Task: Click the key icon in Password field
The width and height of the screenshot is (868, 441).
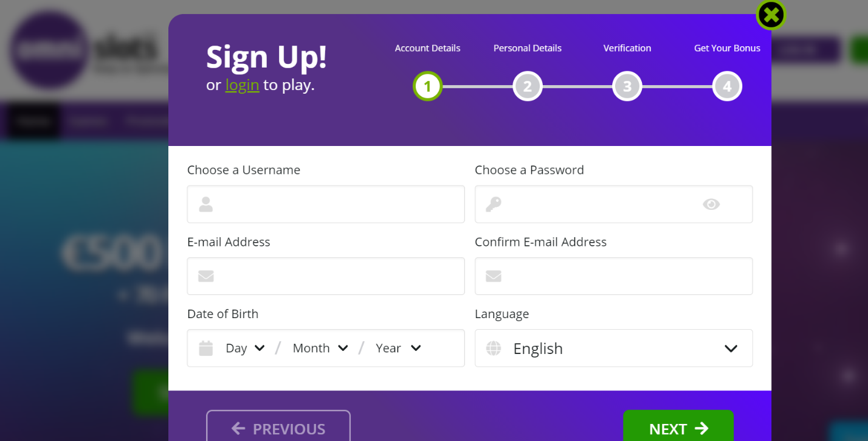Action: tap(494, 204)
